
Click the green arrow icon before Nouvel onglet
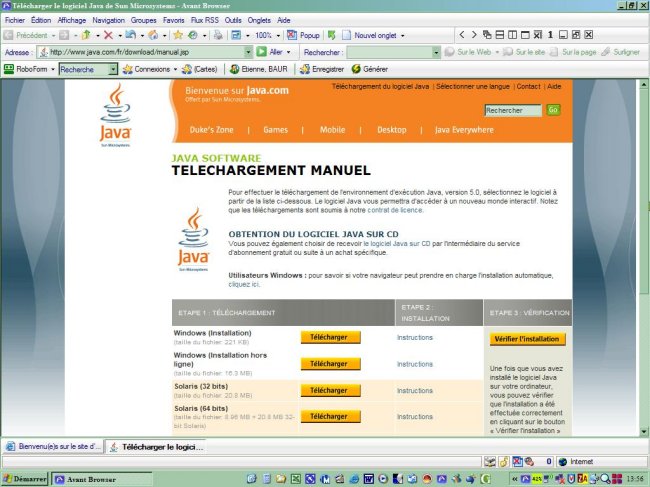(x=331, y=35)
